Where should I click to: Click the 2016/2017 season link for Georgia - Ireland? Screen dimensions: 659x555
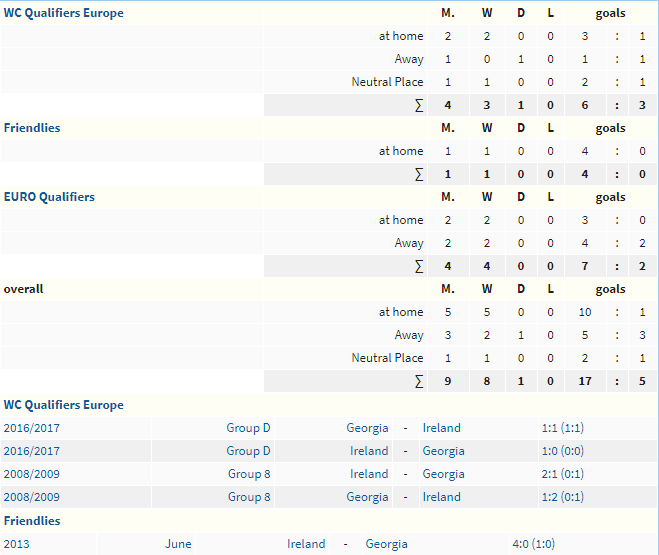click(32, 428)
